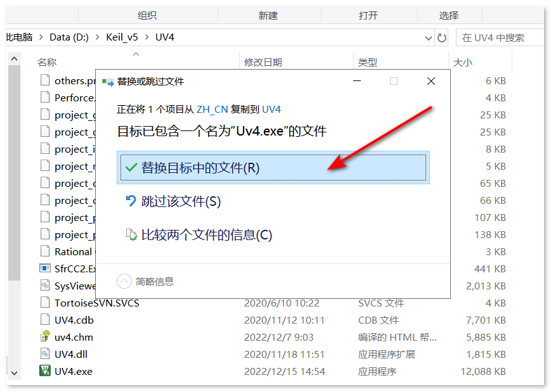The height and width of the screenshot is (392, 551).
Task: Click the UV4.exe application icon
Action: 45,370
